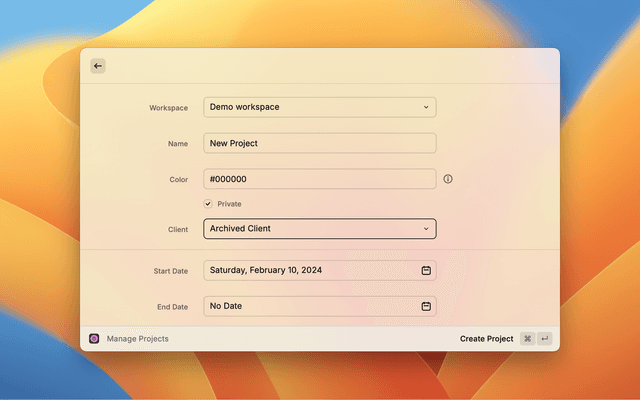Viewport: 640px width, 400px height.
Task: Click the chevron in Workspace dropdown
Action: pos(425,107)
